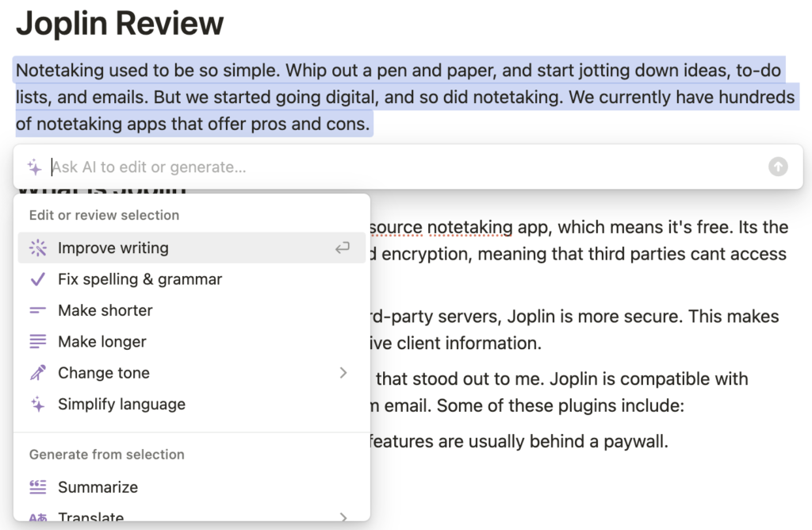
Task: Choose Make shorter from AI menu
Action: click(x=105, y=311)
